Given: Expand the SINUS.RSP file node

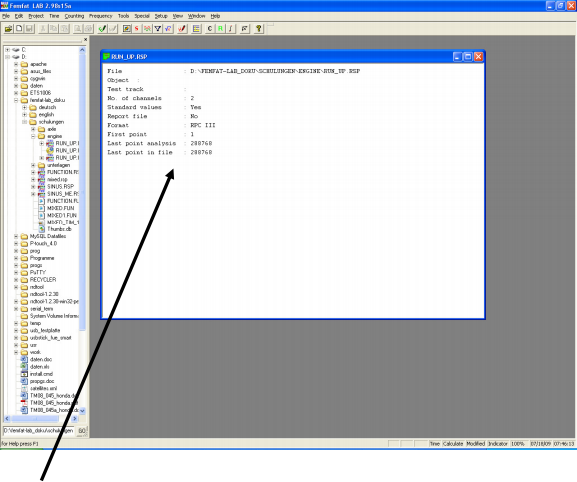Looking at the screenshot, I should point(33,187).
